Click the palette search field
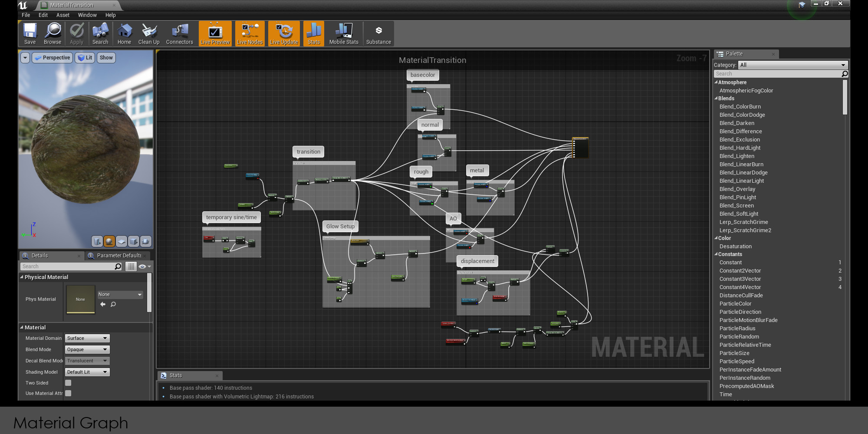The height and width of the screenshot is (434, 868). 777,74
